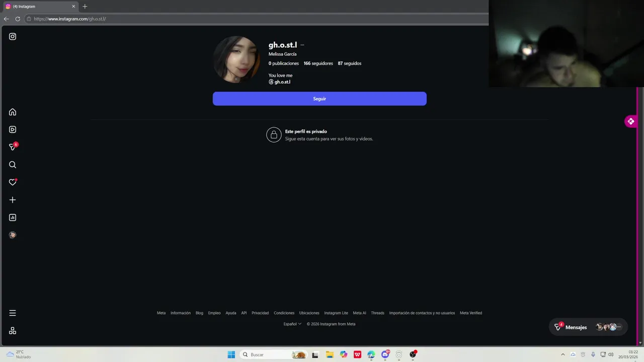The width and height of the screenshot is (644, 362).
Task: Open the Ubicaciones footer link
Action: click(x=309, y=313)
